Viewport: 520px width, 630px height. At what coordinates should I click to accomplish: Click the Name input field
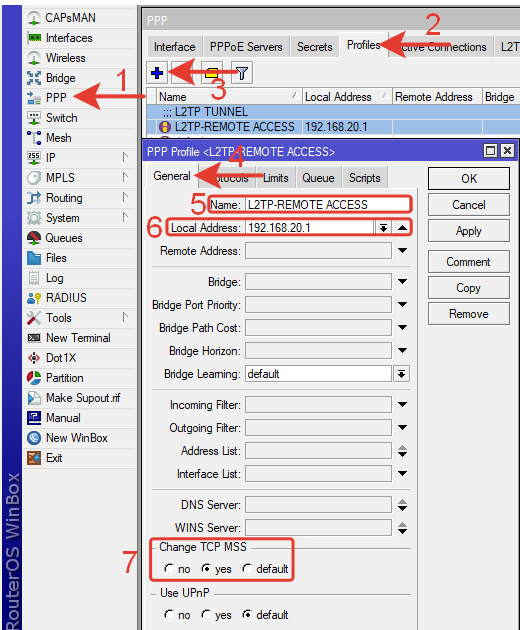point(327,205)
